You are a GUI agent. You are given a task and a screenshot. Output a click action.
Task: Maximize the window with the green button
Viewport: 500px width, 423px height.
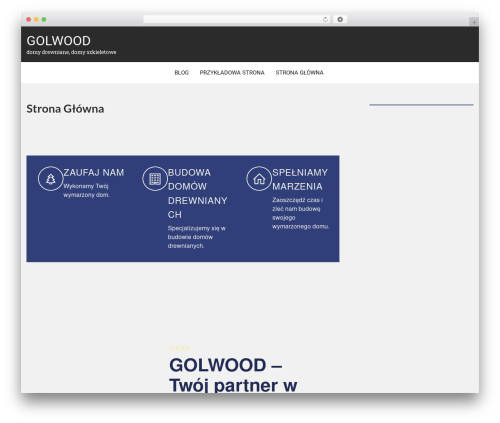point(44,19)
